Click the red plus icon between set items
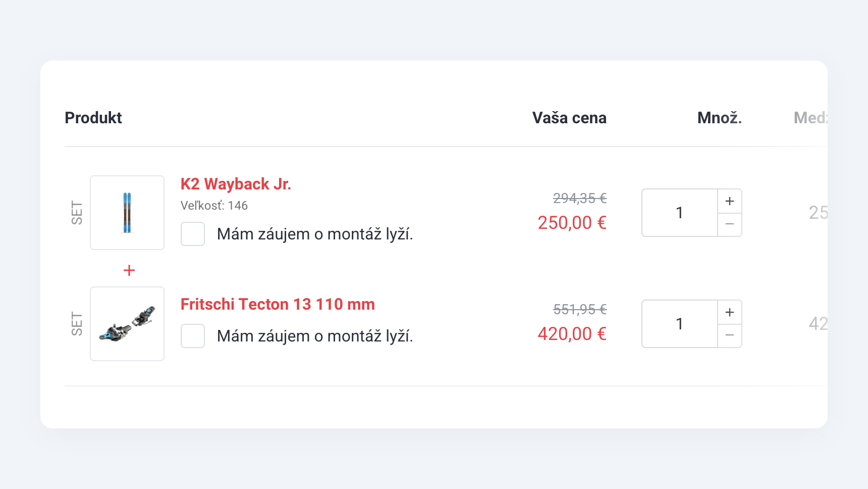This screenshot has width=868, height=489. tap(129, 270)
